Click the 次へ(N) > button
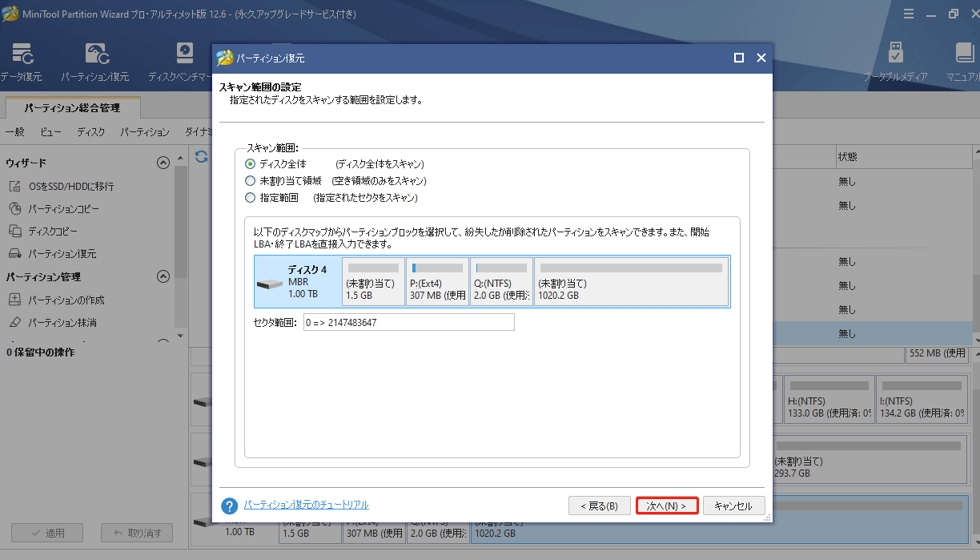This screenshot has width=980, height=560. pos(667,506)
